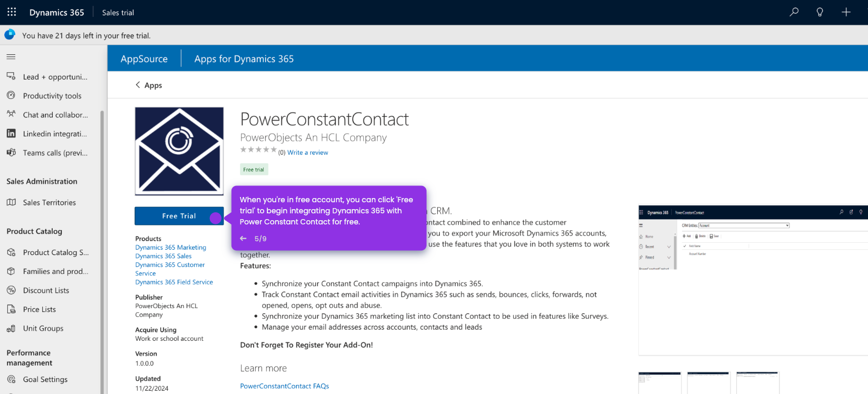868x394 pixels.
Task: Open the large app screenshot preview
Action: (x=753, y=280)
